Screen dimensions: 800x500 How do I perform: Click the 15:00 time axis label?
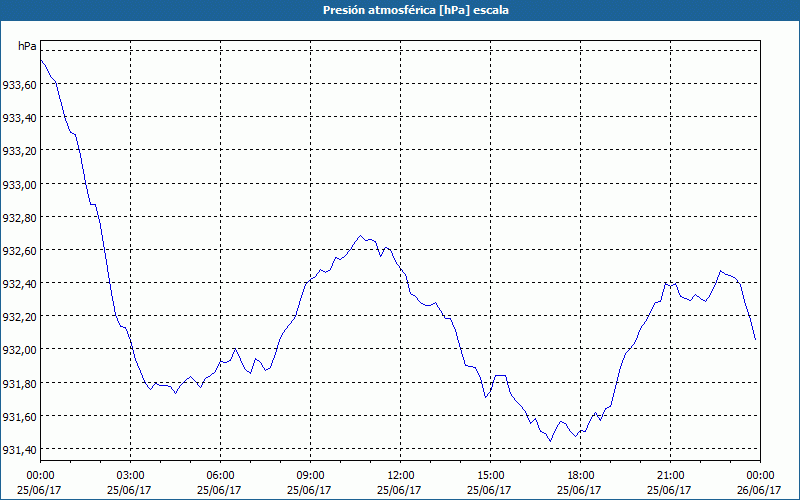(490, 476)
